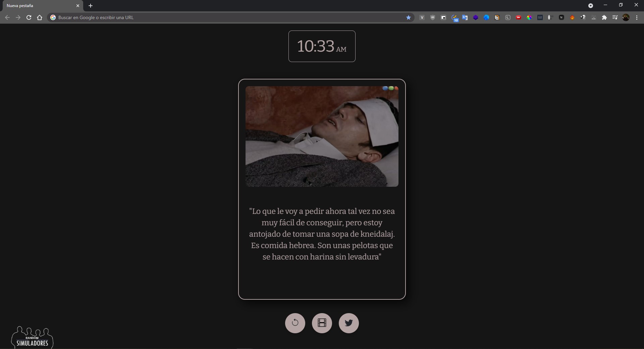Toggle the bookmark star in address bar
This screenshot has height=349, width=644.
tap(409, 17)
